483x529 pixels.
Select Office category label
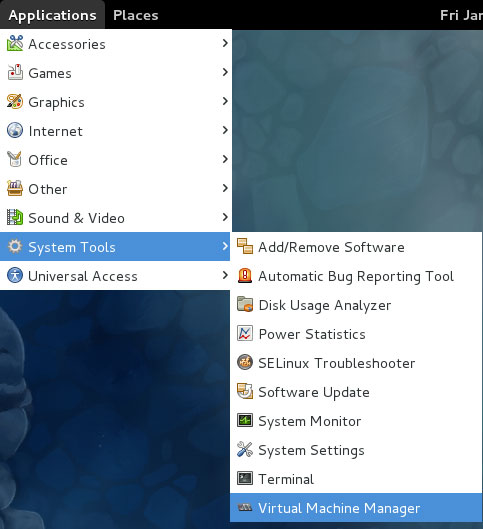tap(48, 160)
